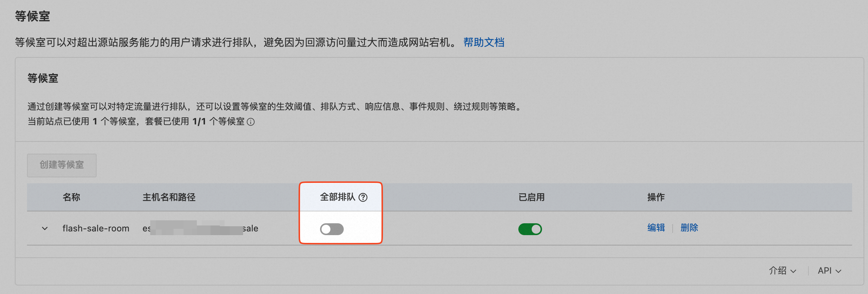
Task: Click the 已启用 column header
Action: click(531, 197)
